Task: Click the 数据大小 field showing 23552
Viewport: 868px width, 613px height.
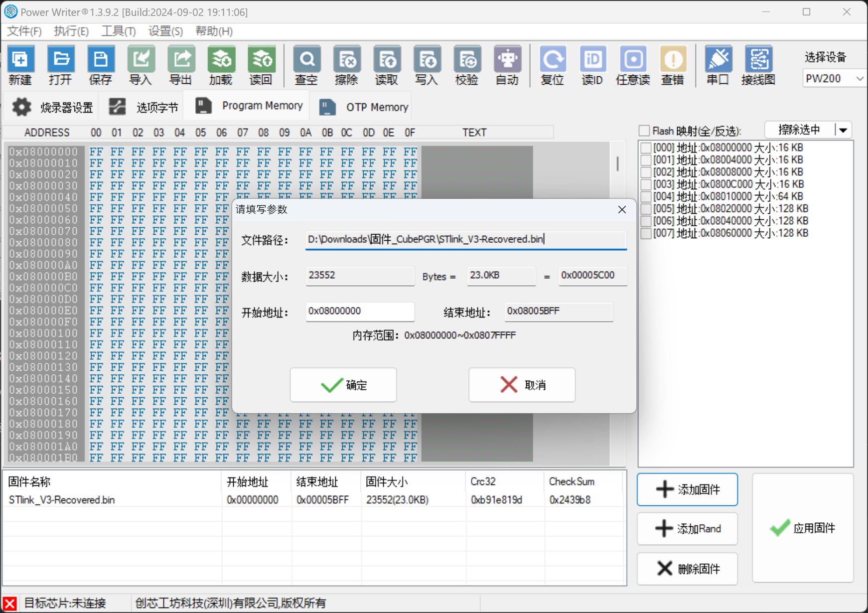Action: [360, 276]
